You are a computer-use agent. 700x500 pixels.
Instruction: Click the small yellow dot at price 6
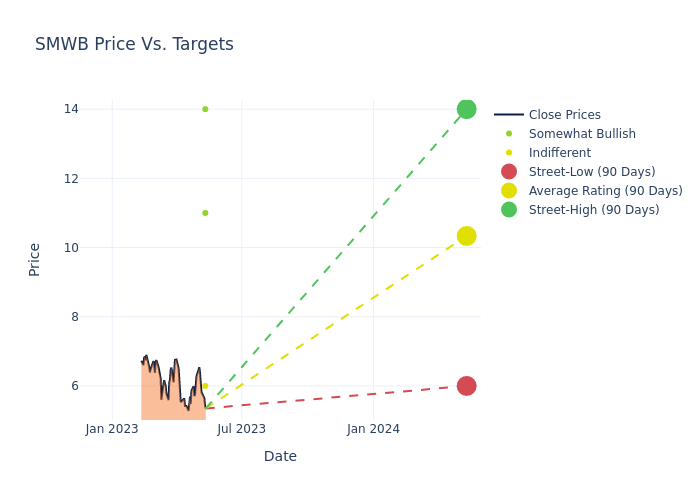(x=205, y=386)
